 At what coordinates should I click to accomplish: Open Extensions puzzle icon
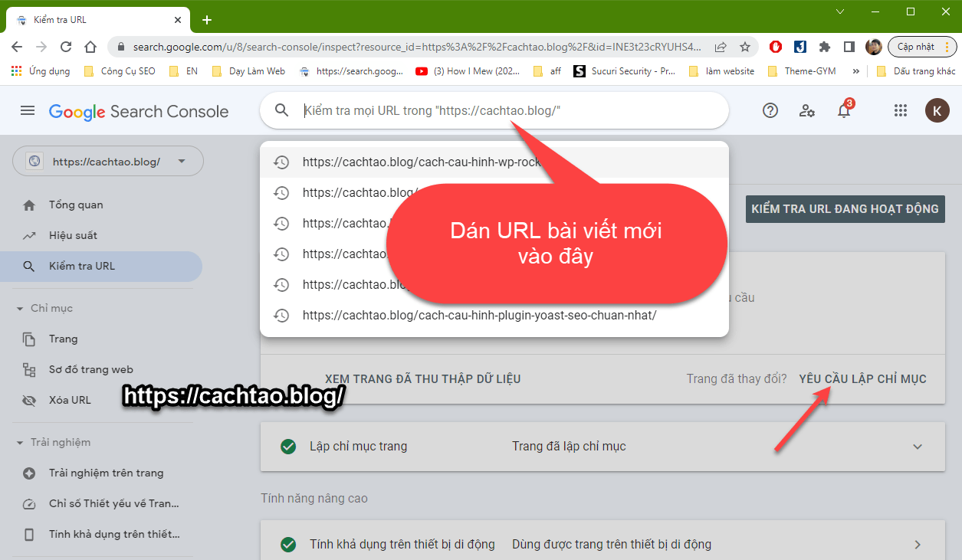click(x=825, y=47)
